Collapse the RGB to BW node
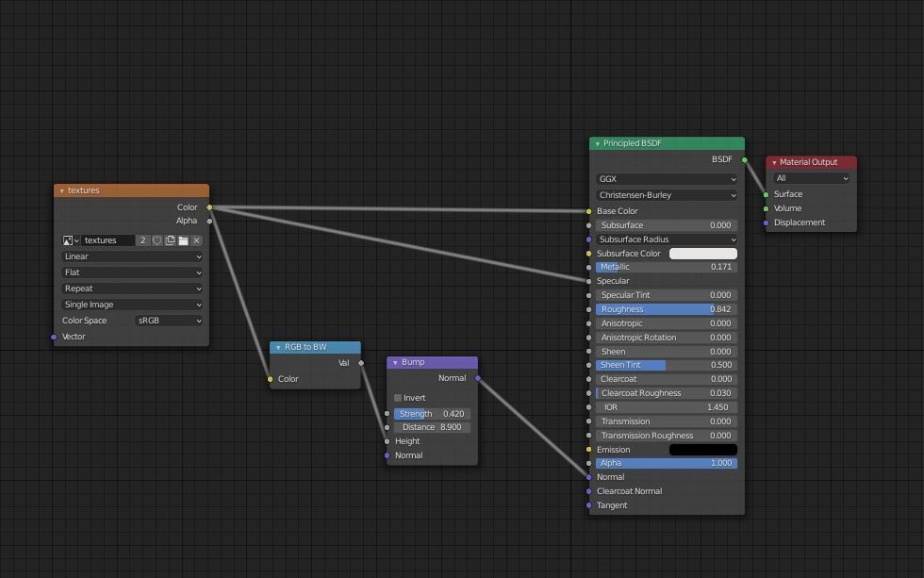Image resolution: width=924 pixels, height=578 pixels. (x=278, y=348)
